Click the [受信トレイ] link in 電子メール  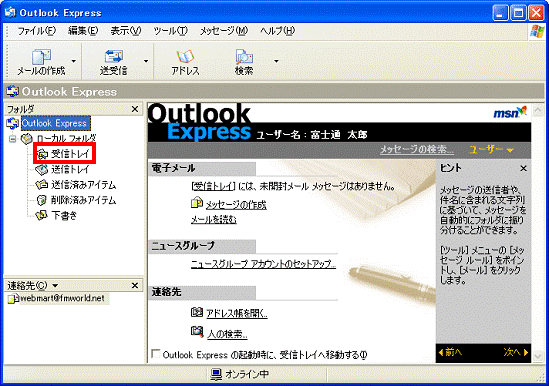(x=213, y=186)
